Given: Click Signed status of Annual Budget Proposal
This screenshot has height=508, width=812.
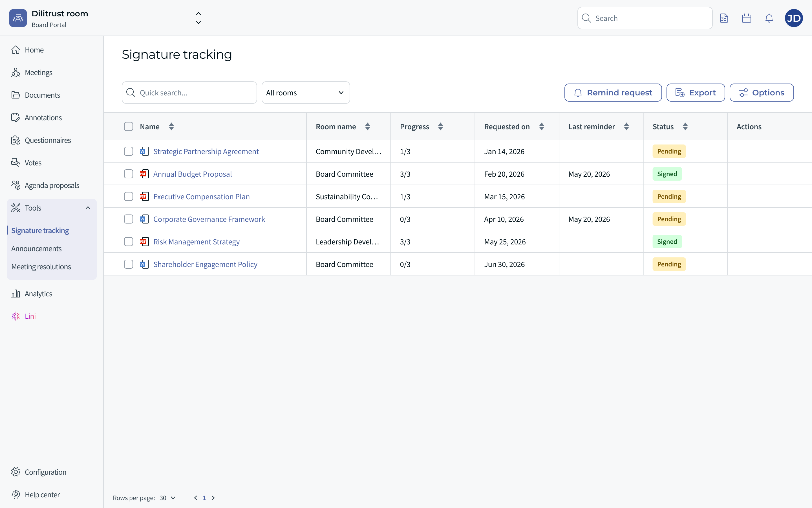Looking at the screenshot, I should (x=667, y=174).
